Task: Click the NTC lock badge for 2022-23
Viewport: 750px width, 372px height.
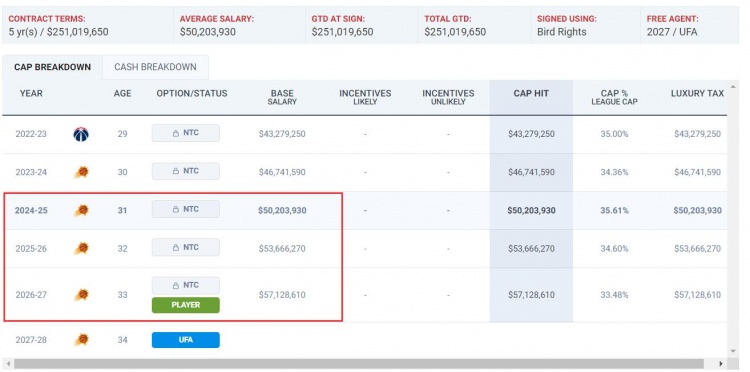Action: coord(186,133)
